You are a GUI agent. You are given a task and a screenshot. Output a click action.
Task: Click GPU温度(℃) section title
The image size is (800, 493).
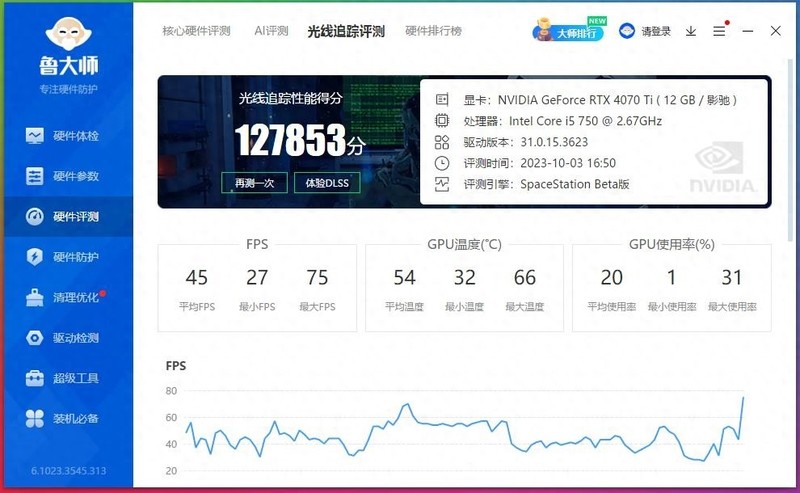point(464,244)
